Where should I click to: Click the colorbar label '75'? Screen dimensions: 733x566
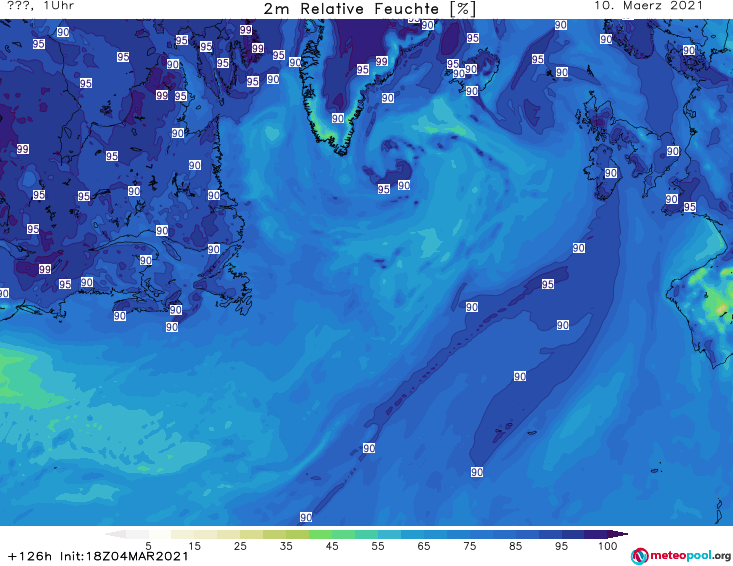(x=469, y=546)
